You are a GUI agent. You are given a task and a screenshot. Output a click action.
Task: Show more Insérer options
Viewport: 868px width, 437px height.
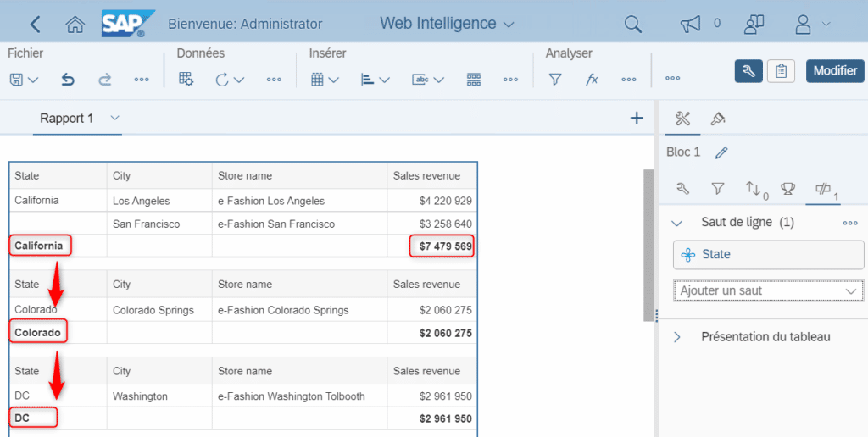(510, 80)
